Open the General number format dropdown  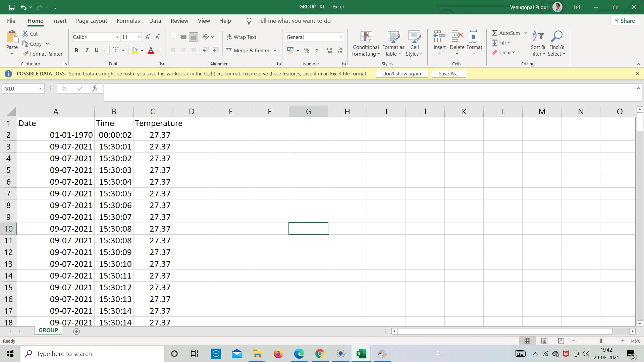[341, 37]
